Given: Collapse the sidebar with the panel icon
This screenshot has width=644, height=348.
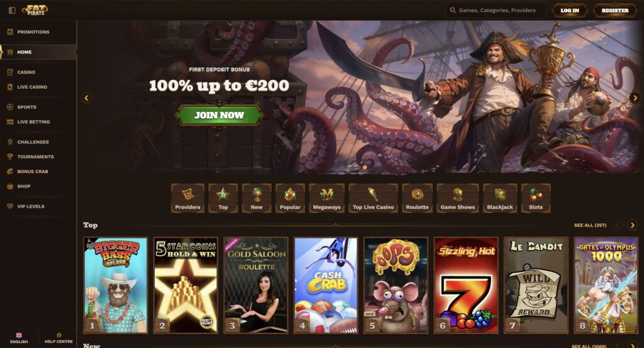Looking at the screenshot, I should tap(12, 10).
